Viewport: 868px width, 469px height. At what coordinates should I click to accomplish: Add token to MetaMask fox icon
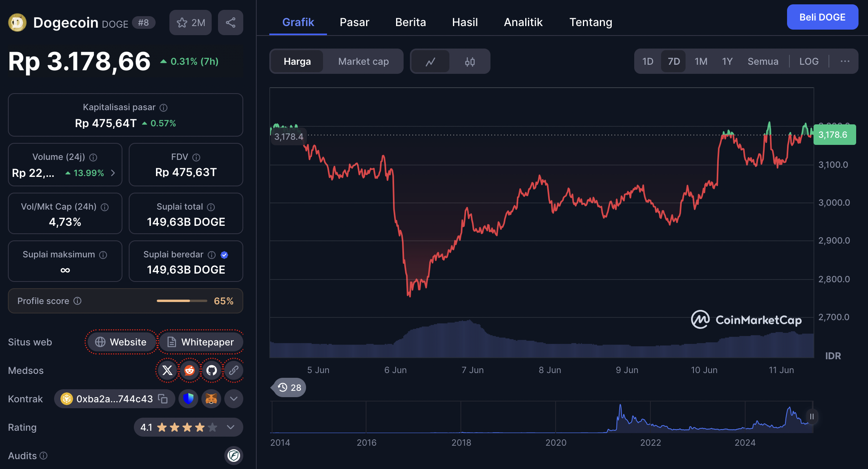211,399
